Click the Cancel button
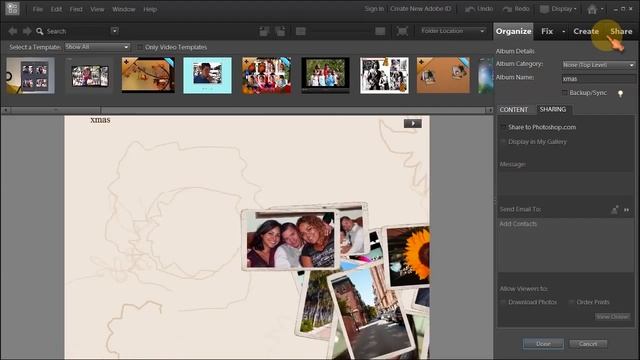Screen dimensions: 640x360 [588, 344]
